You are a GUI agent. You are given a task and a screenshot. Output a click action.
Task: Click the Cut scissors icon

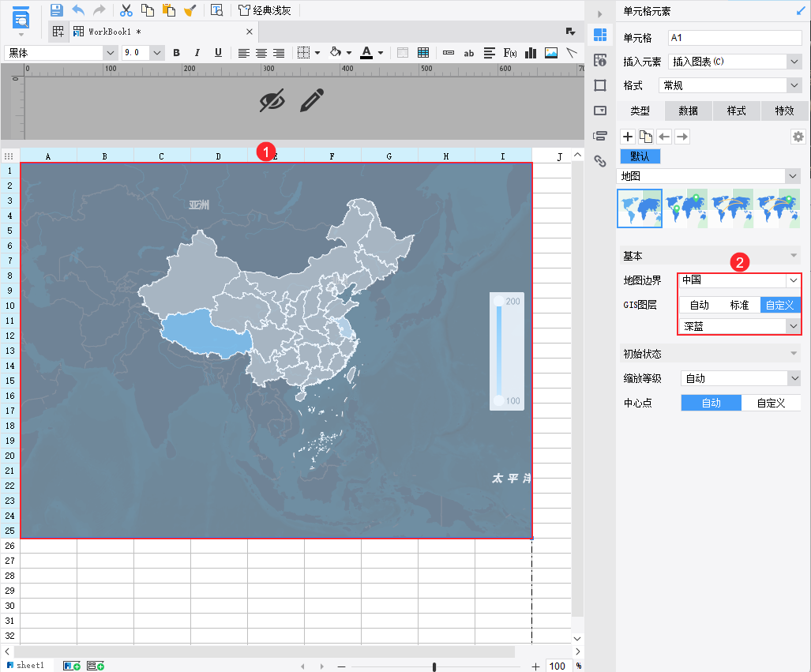pos(126,10)
